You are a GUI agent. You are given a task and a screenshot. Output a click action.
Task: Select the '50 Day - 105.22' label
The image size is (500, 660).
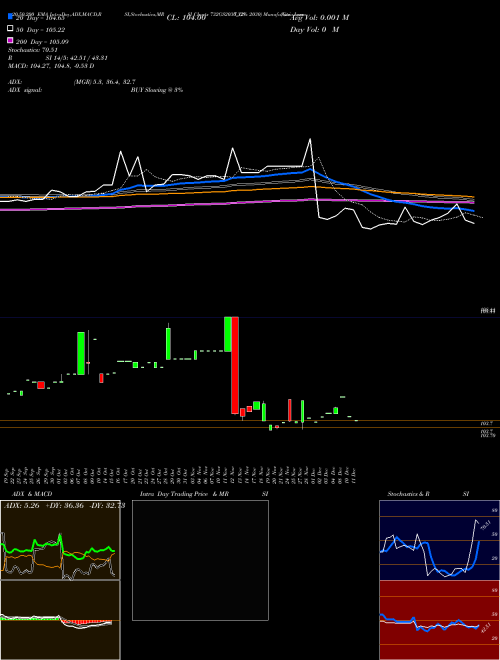click(x=40, y=30)
